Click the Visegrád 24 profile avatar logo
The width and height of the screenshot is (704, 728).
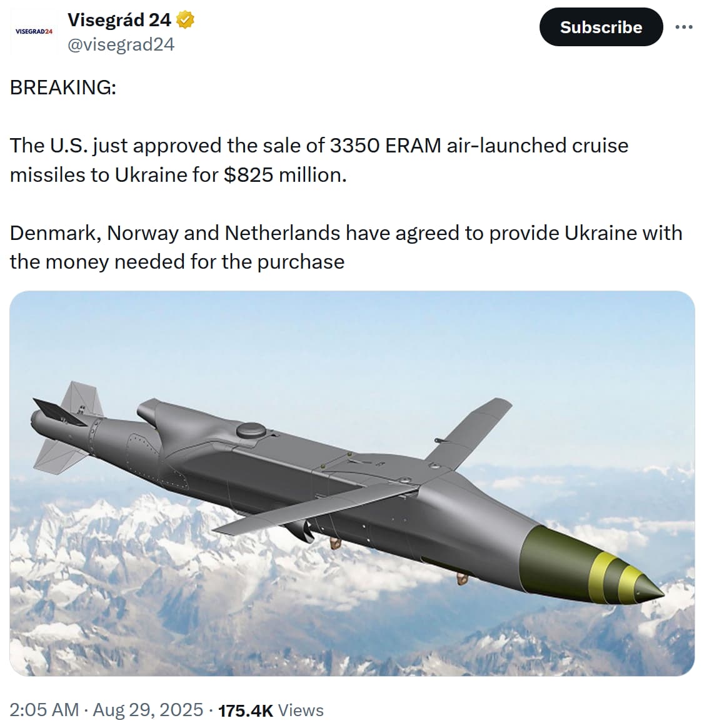tap(33, 31)
